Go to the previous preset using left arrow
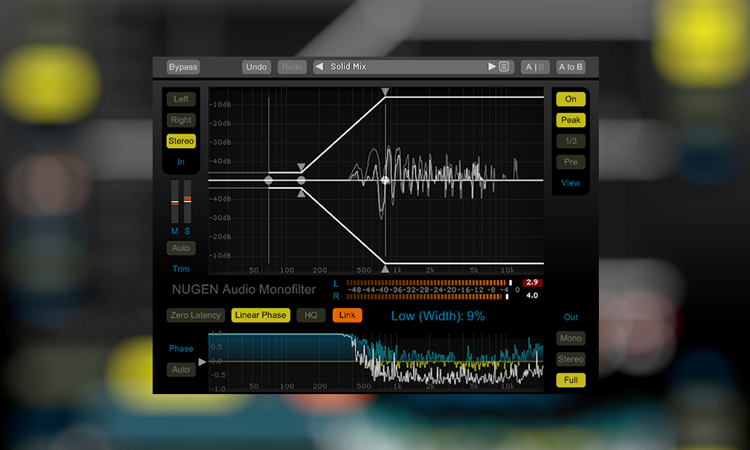 point(319,67)
